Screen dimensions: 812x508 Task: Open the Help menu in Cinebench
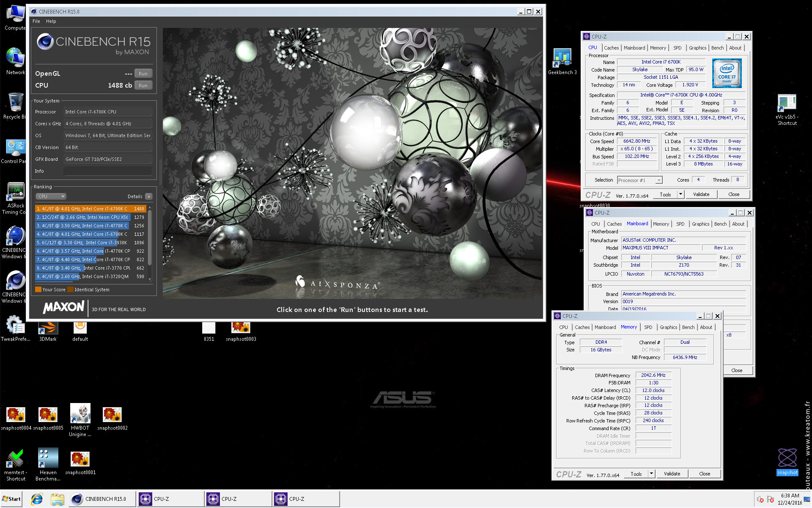coord(51,21)
